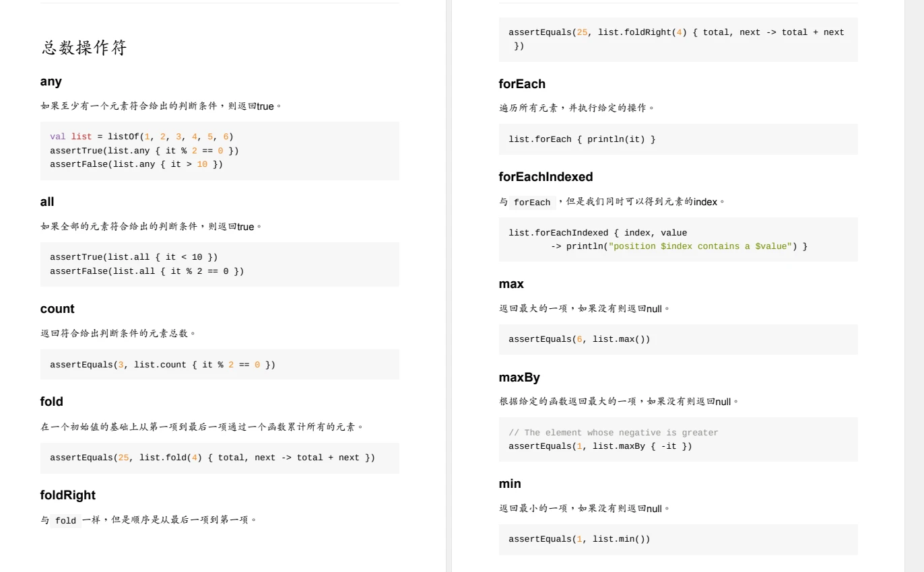The image size is (924, 572).
Task: Click the 'max' section heading
Action: [511, 284]
